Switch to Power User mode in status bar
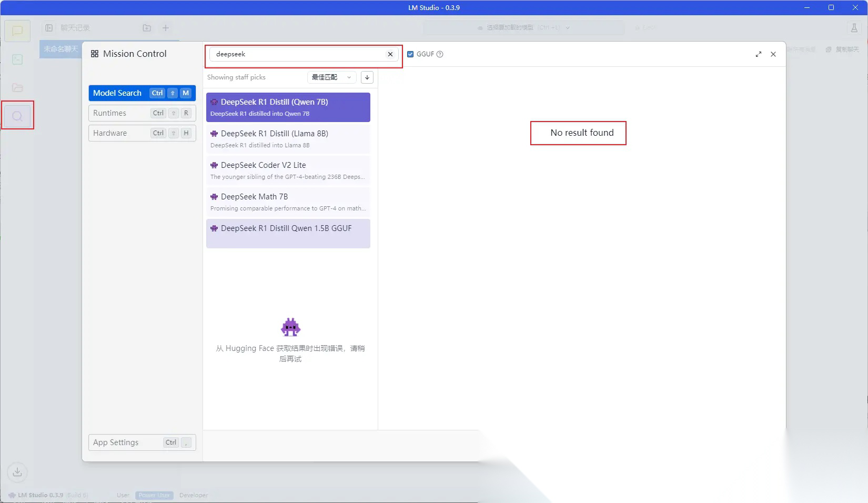 pyautogui.click(x=155, y=495)
